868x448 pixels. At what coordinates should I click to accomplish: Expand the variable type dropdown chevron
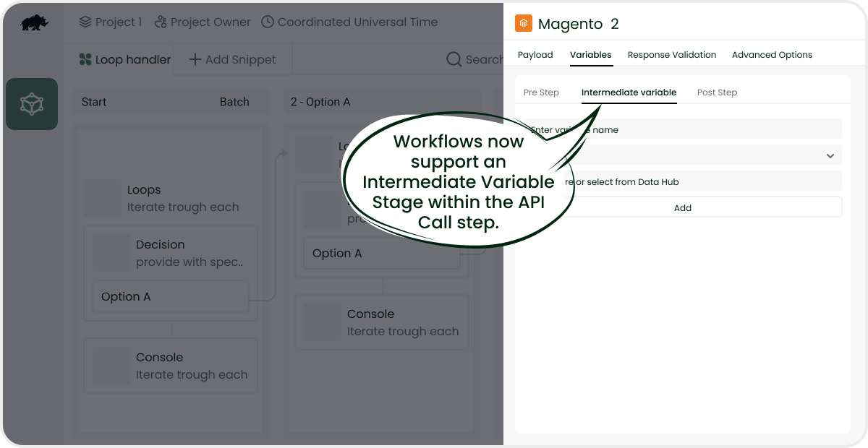point(830,156)
